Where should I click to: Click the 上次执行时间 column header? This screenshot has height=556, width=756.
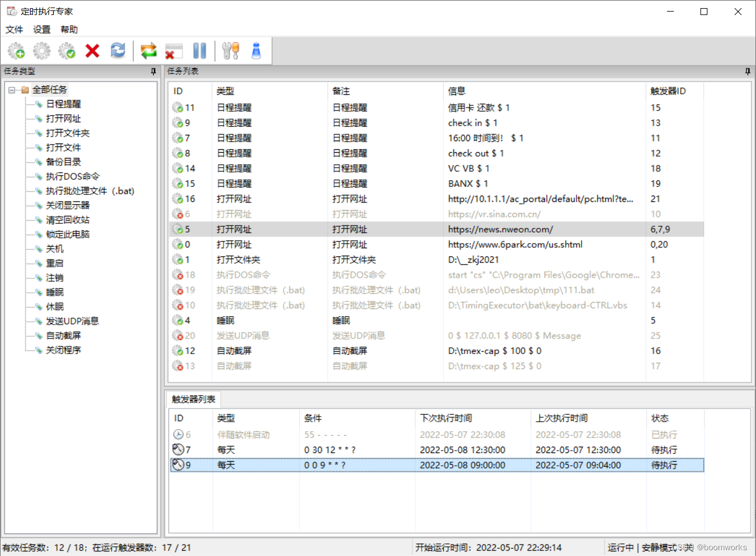pos(589,418)
